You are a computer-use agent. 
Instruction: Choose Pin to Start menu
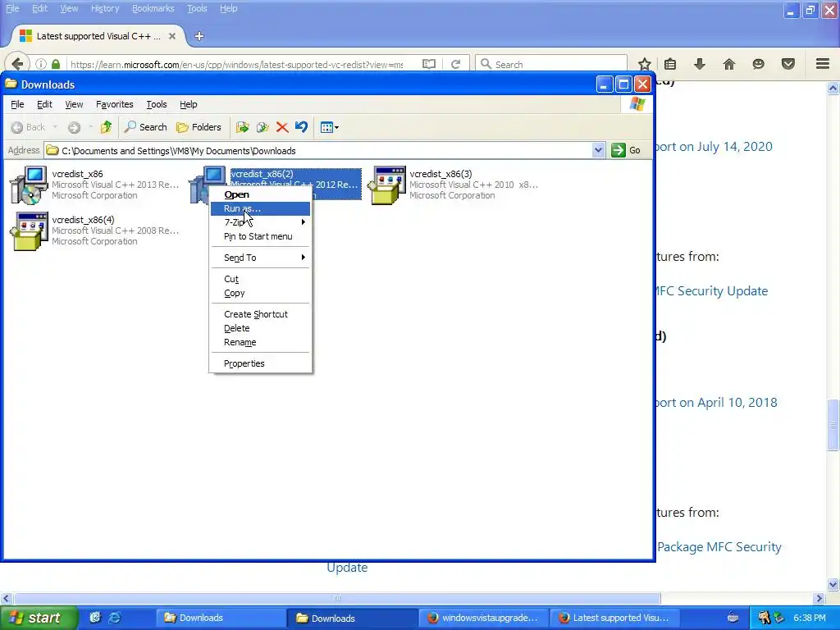pyautogui.click(x=260, y=236)
